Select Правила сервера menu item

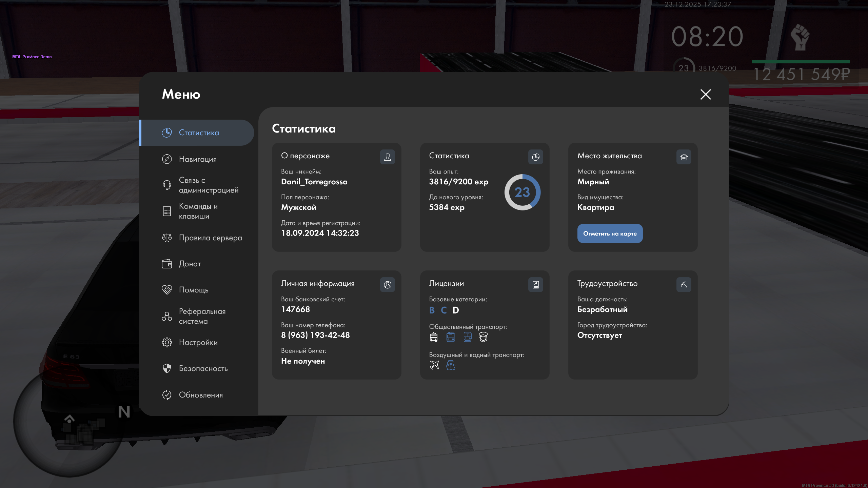pos(210,238)
